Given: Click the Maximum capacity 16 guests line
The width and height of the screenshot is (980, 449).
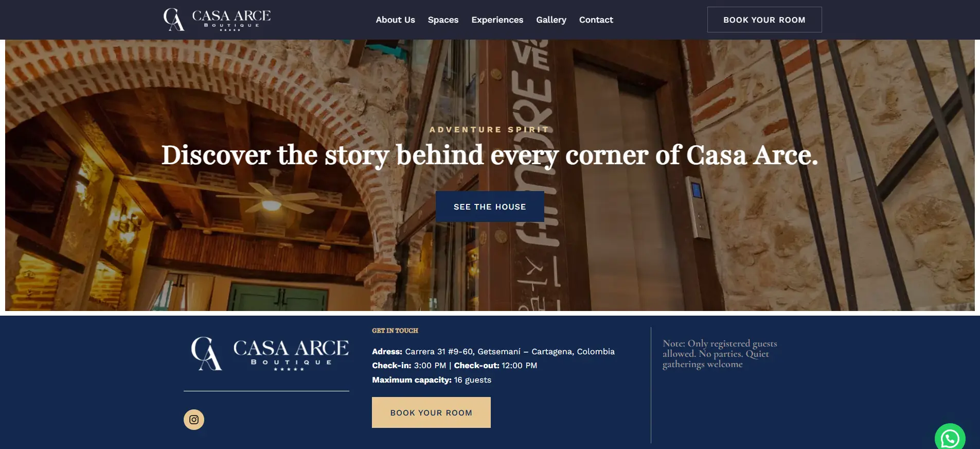Looking at the screenshot, I should pos(432,380).
